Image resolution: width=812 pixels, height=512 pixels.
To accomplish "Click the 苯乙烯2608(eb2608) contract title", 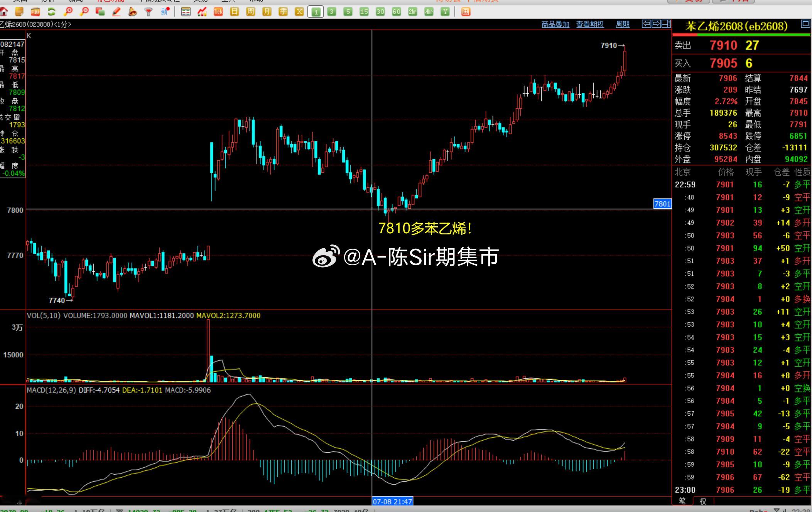I will [x=736, y=26].
